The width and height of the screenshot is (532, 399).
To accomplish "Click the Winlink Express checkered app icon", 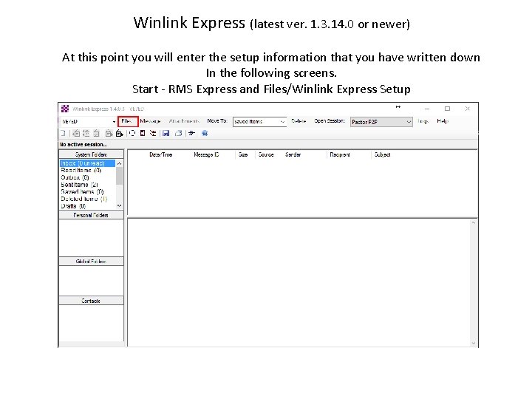I will click(x=65, y=109).
